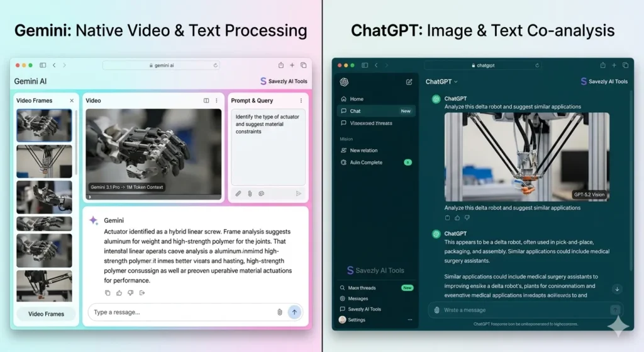This screenshot has height=352, width=644.
Task: Click the paperclip attach icon in Prompt panel
Action: click(250, 193)
